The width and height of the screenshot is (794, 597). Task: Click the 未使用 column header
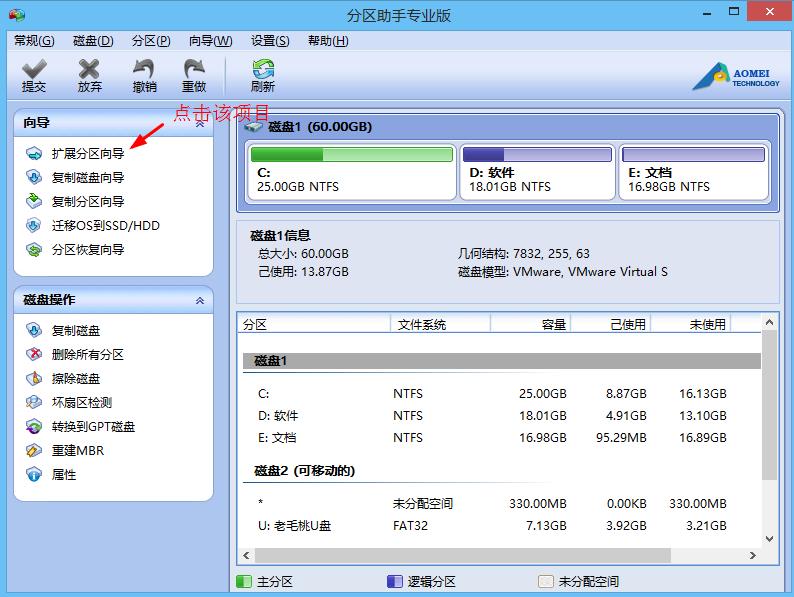[x=691, y=324]
